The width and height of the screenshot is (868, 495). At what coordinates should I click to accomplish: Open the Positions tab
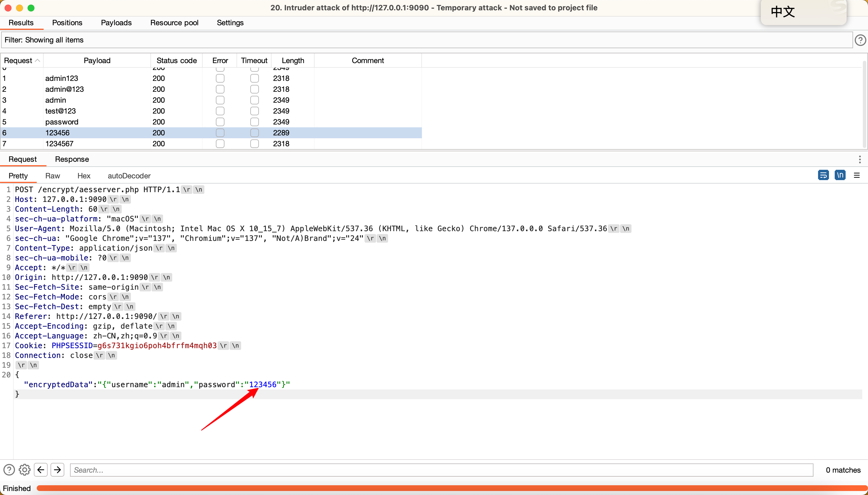tap(67, 23)
